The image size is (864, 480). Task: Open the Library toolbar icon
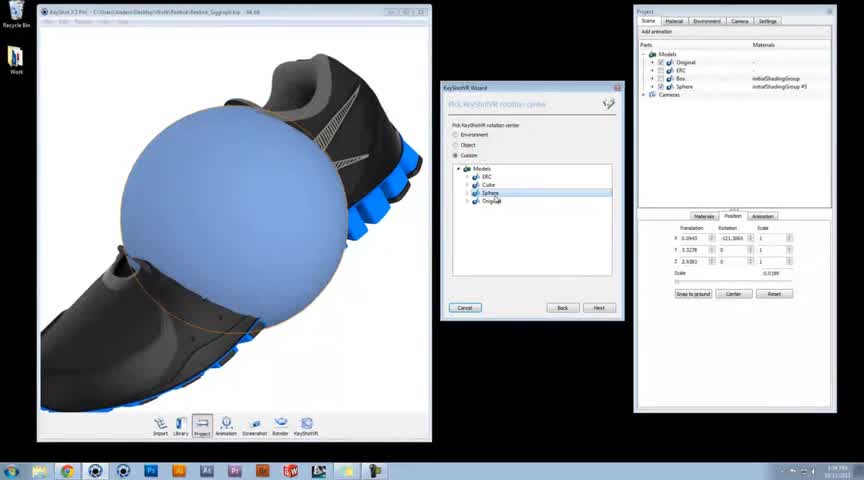point(181,427)
